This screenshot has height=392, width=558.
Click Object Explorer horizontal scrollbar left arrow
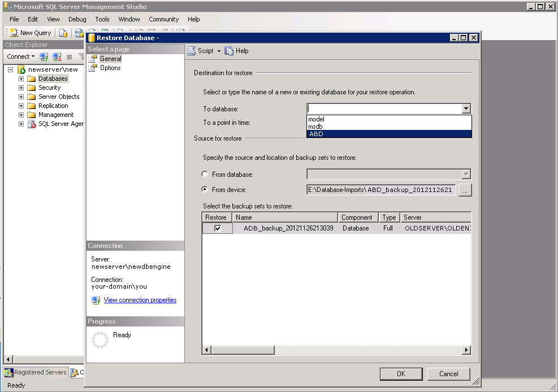(8, 359)
